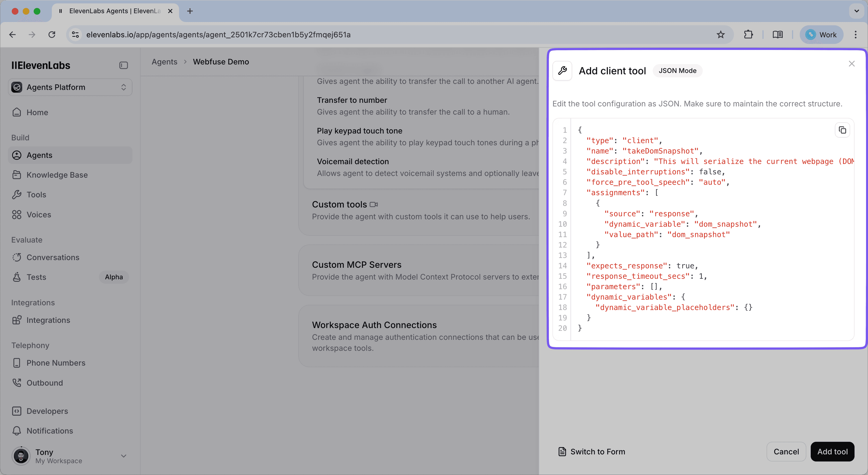Go to the Agents breadcrumb link
The height and width of the screenshot is (475, 868).
[x=164, y=62]
